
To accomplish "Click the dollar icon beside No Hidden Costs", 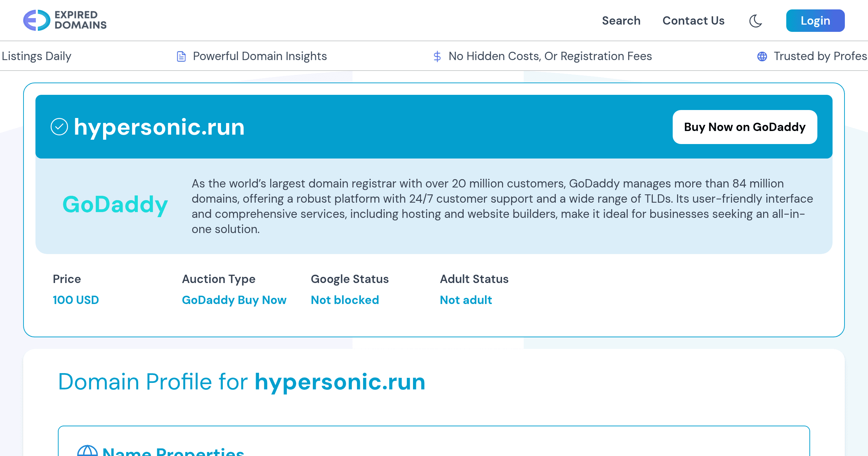I will point(437,56).
